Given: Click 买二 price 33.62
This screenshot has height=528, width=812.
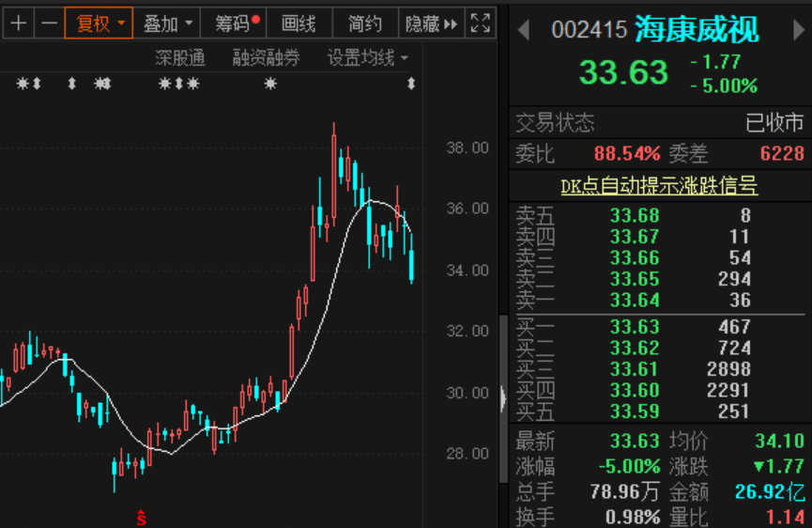Looking at the screenshot, I should tap(635, 349).
